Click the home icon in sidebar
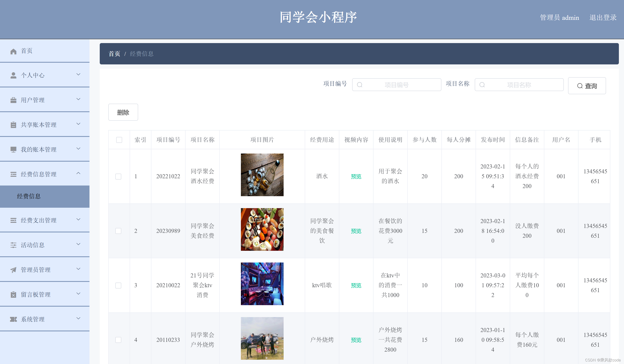Viewport: 624px width, 364px height. pyautogui.click(x=13, y=51)
